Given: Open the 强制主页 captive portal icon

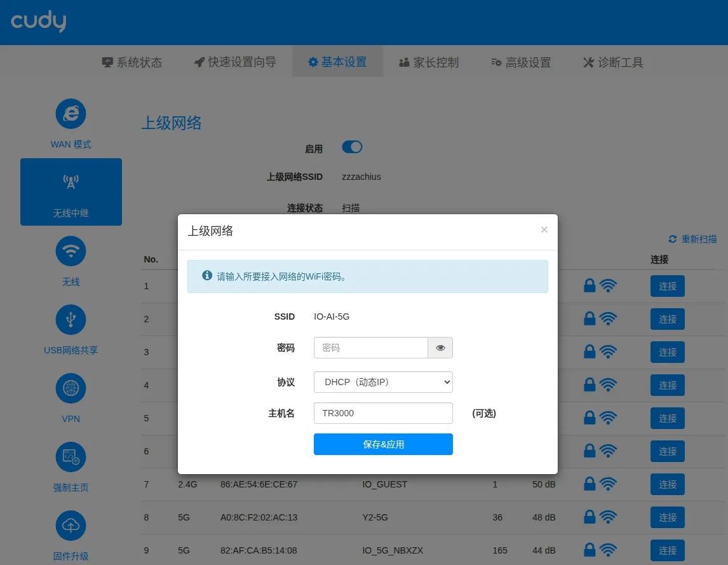Looking at the screenshot, I should coord(71,458).
